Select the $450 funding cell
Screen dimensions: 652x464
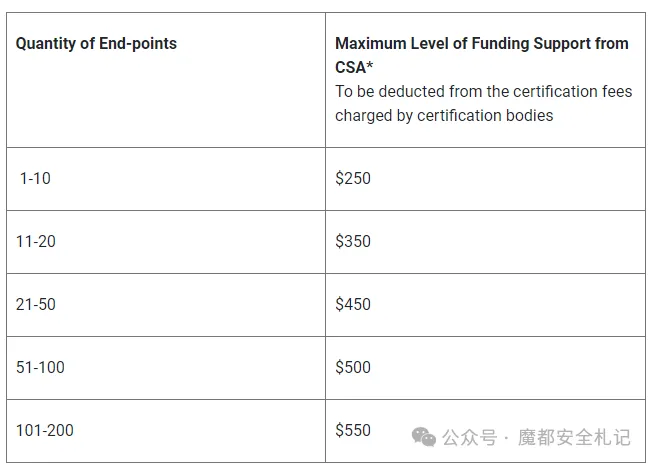485,305
